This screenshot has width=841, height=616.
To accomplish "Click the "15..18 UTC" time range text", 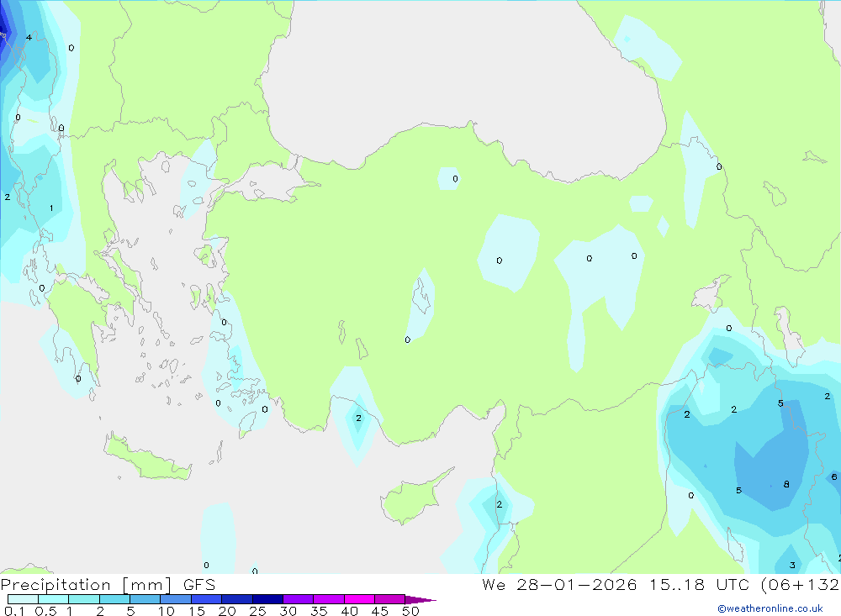I will [699, 585].
